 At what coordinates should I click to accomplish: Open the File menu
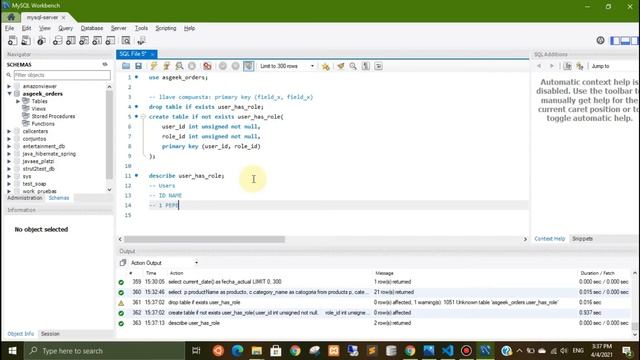[x=9, y=28]
